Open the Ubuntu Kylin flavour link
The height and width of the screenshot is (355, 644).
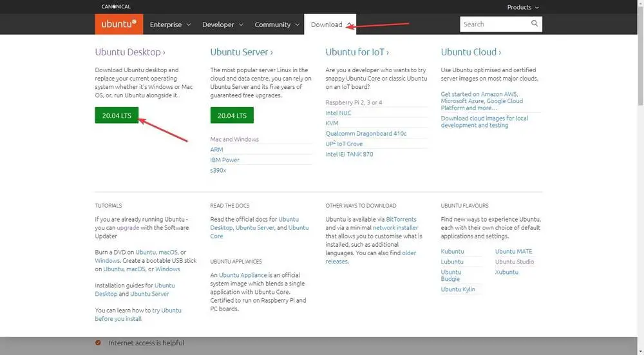click(x=458, y=289)
